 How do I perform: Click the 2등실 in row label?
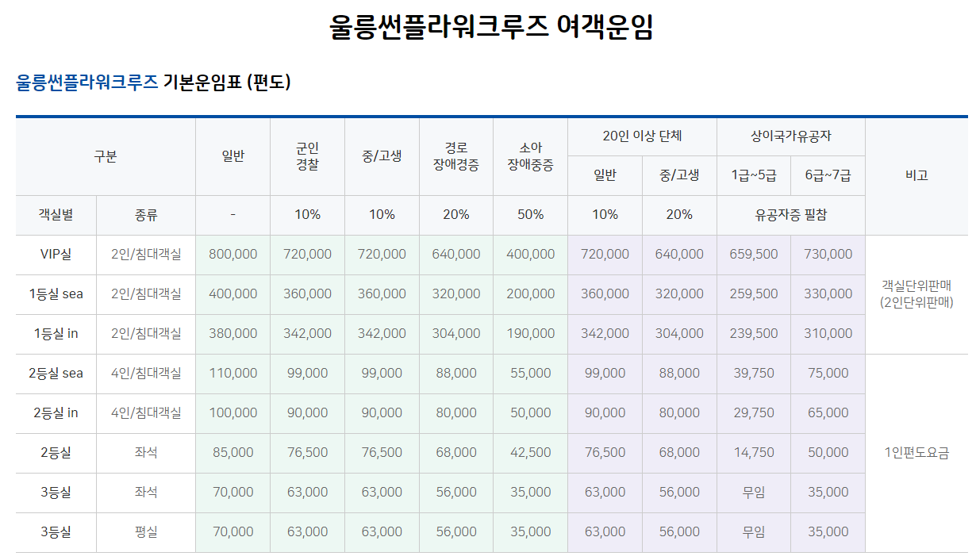56,413
